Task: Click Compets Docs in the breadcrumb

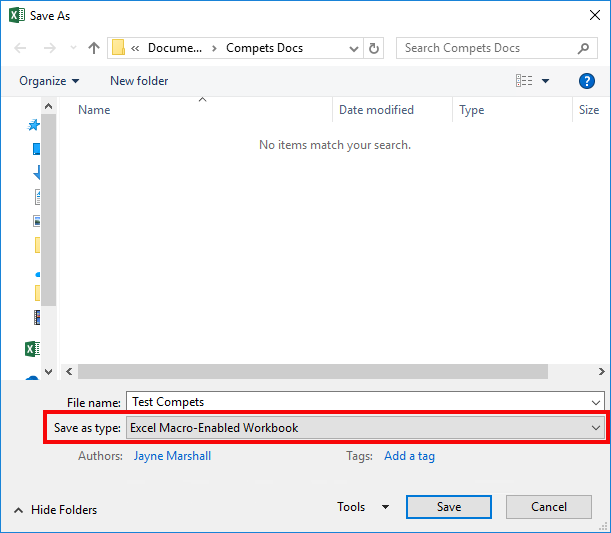Action: 265,48
